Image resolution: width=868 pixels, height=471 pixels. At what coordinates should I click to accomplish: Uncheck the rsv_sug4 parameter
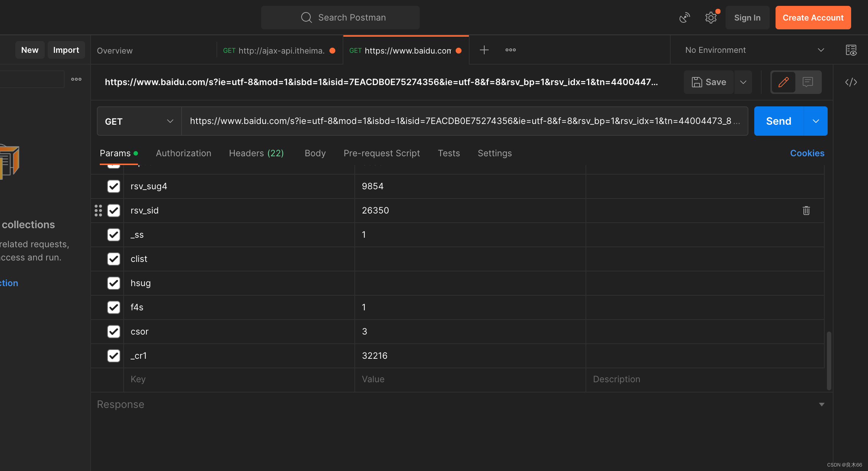point(114,186)
